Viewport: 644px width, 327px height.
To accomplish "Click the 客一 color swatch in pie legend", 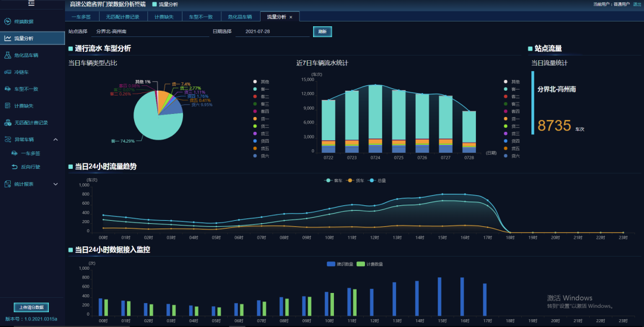I will (255, 89).
